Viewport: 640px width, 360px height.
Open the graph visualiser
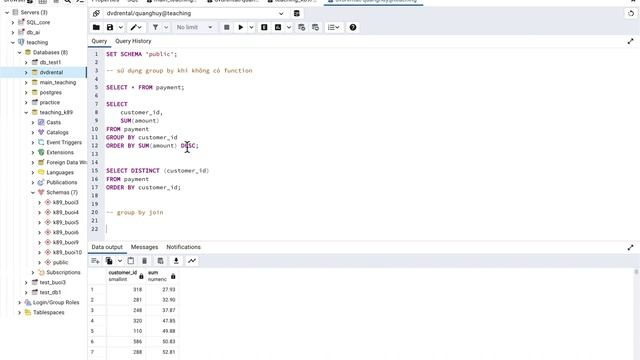click(x=192, y=261)
